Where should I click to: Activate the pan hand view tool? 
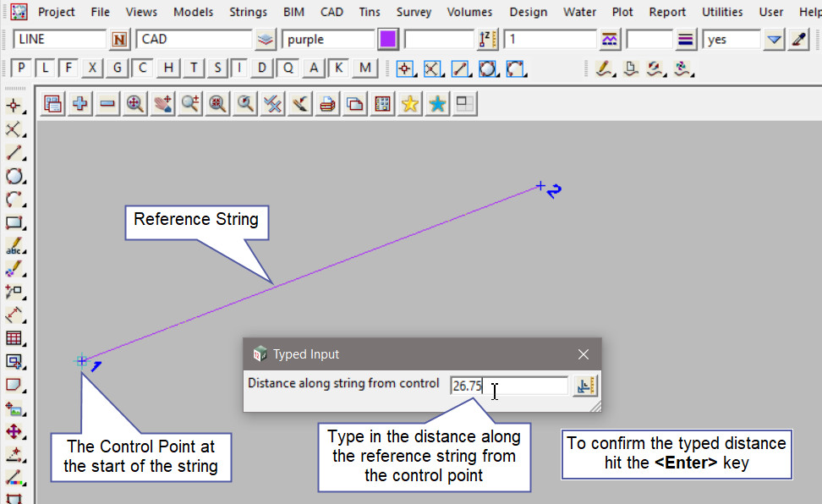tap(162, 103)
